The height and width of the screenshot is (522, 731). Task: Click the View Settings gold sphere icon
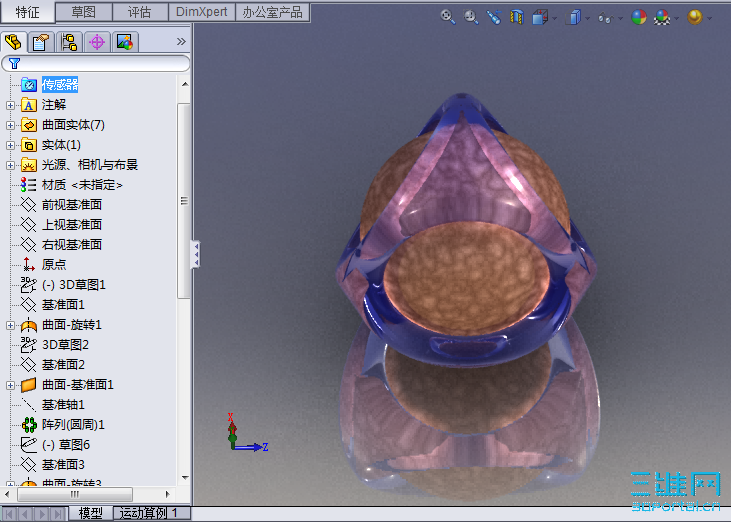click(x=695, y=17)
